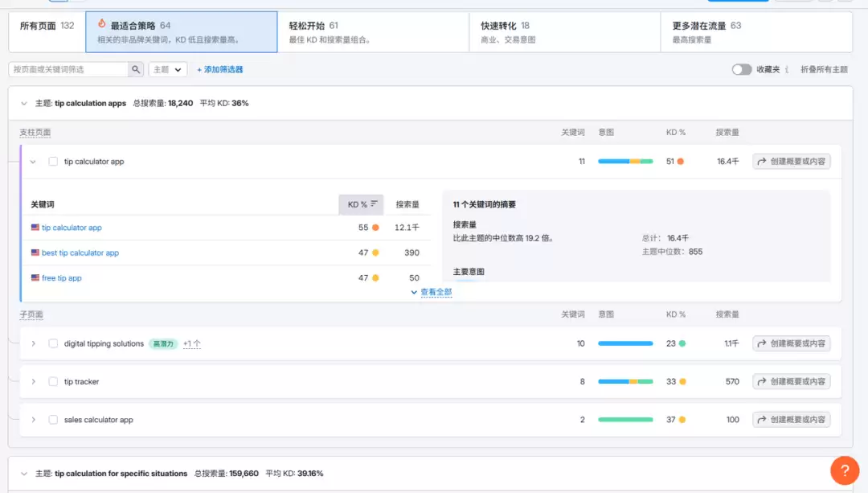Image resolution: width=868 pixels, height=493 pixels.
Task: Click the orange help question mark button
Action: coord(845,470)
